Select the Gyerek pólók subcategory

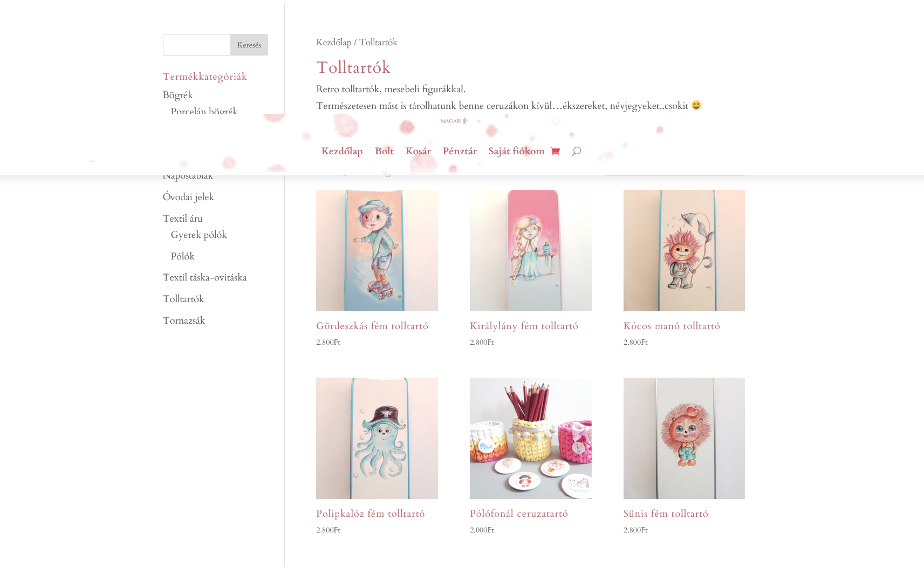click(x=199, y=235)
